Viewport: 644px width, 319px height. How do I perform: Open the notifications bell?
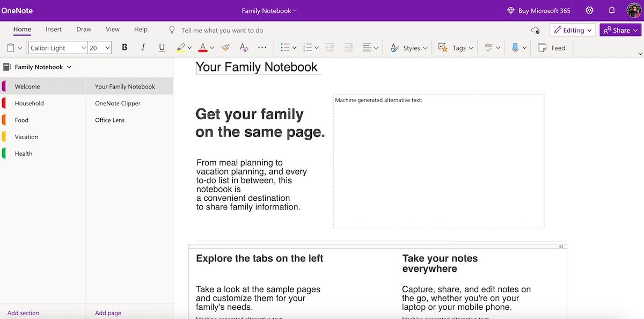(612, 11)
